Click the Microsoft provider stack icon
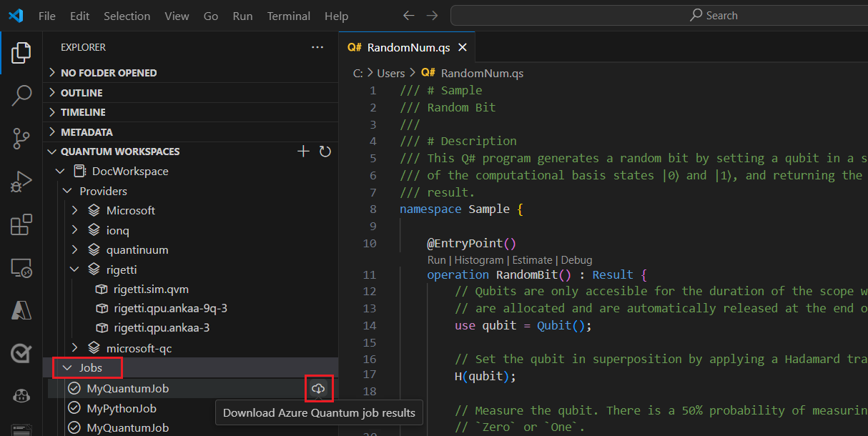 point(94,210)
